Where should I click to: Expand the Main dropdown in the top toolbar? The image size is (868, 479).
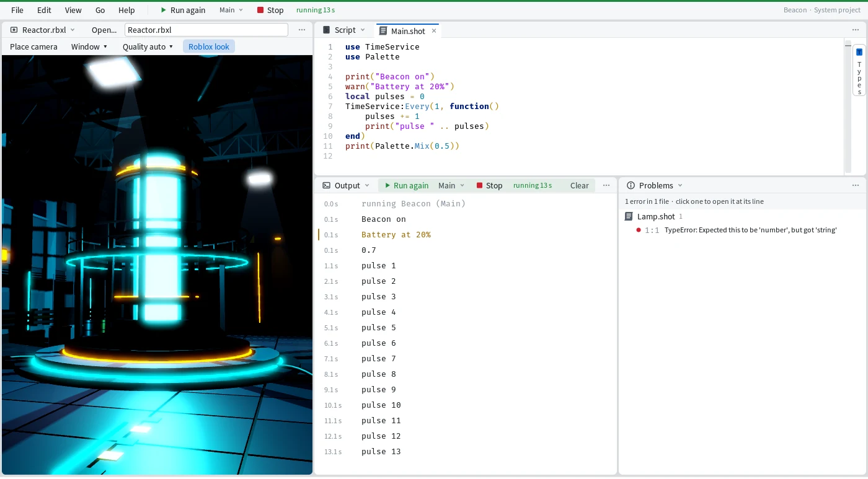click(231, 10)
